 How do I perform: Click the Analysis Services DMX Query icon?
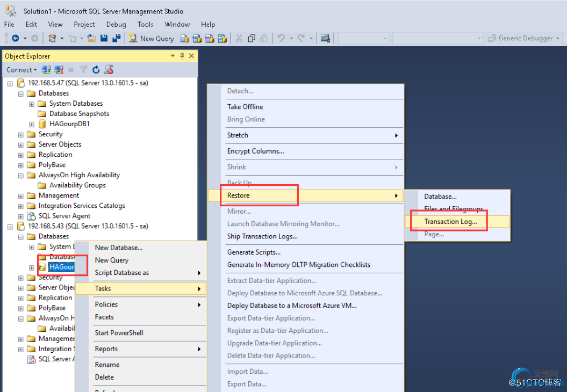pyautogui.click(x=210, y=39)
